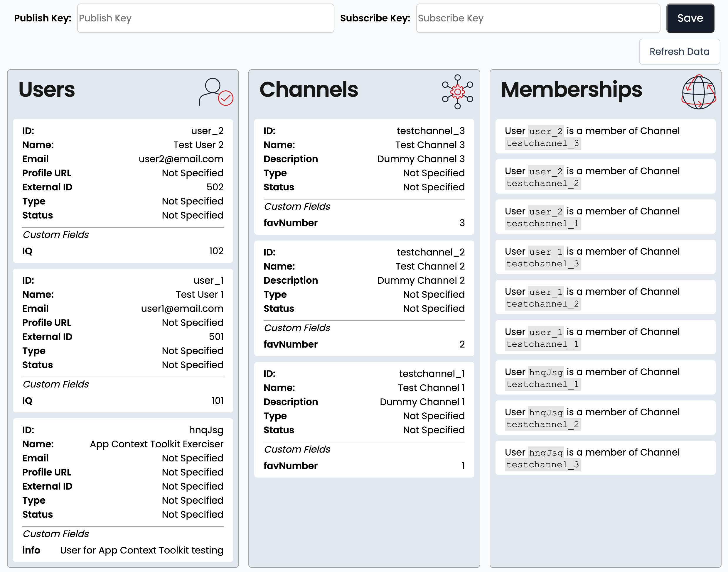Click inside the Publish Key field

click(205, 18)
